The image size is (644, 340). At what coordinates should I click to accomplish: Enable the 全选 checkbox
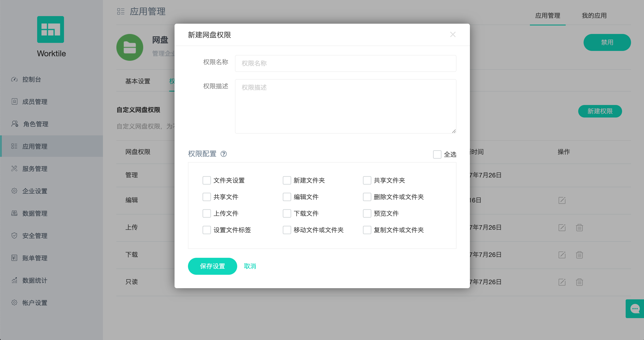437,155
